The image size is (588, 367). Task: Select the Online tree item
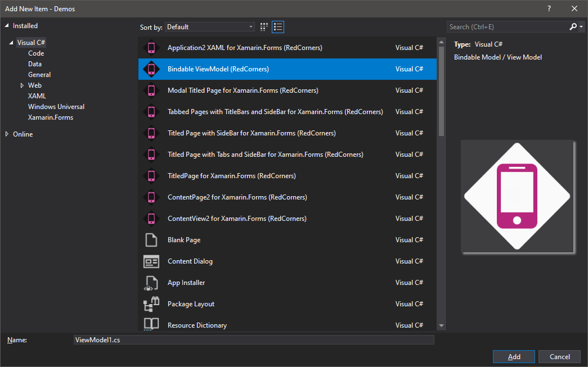[x=23, y=134]
